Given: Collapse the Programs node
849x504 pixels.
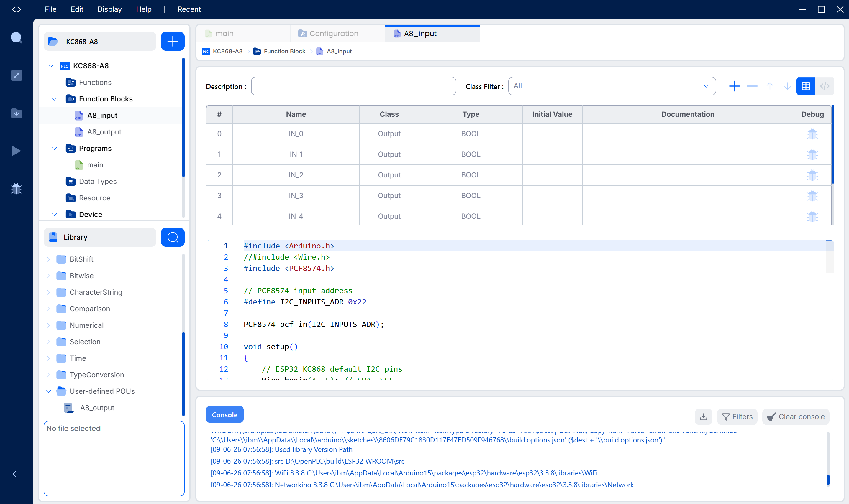Looking at the screenshot, I should pyautogui.click(x=54, y=149).
